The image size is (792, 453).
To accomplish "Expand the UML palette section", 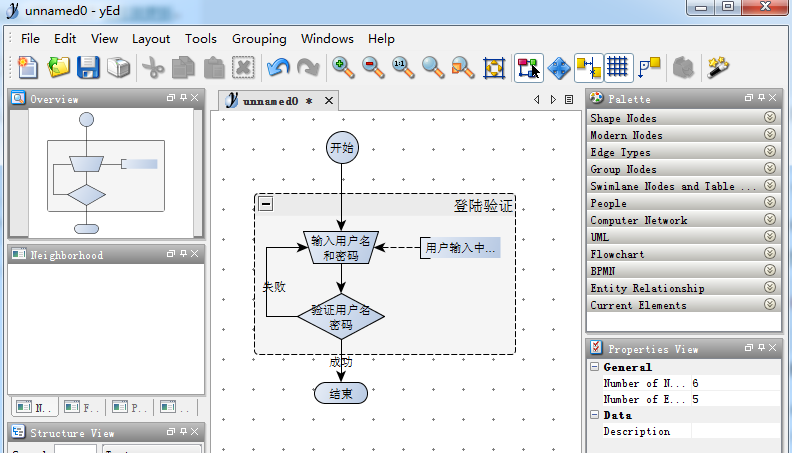I will pos(684,237).
